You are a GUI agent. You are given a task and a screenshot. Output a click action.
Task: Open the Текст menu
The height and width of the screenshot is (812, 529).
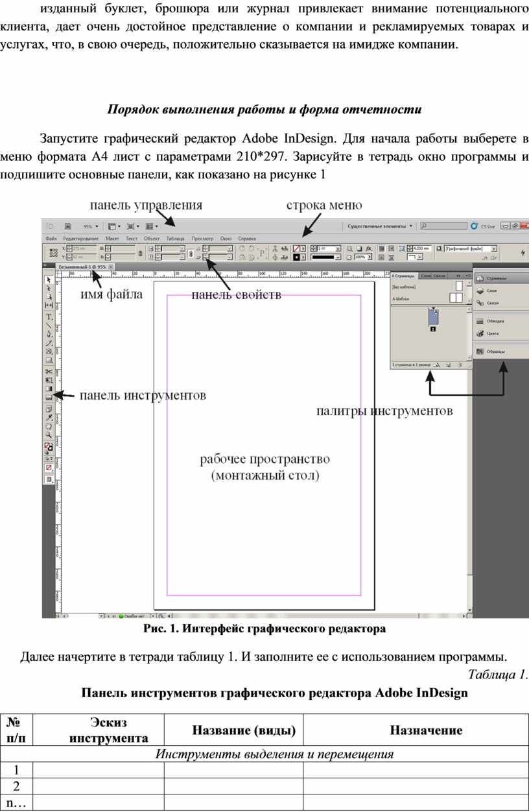(132, 239)
